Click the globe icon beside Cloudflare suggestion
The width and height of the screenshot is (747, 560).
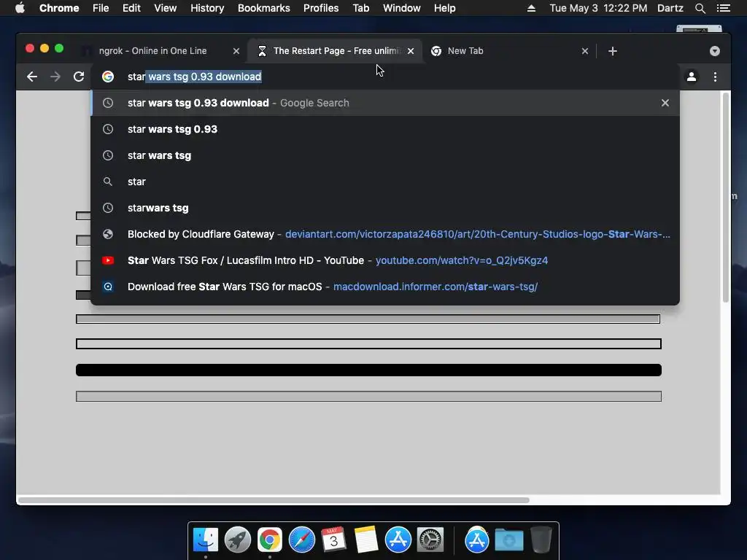[x=108, y=234]
